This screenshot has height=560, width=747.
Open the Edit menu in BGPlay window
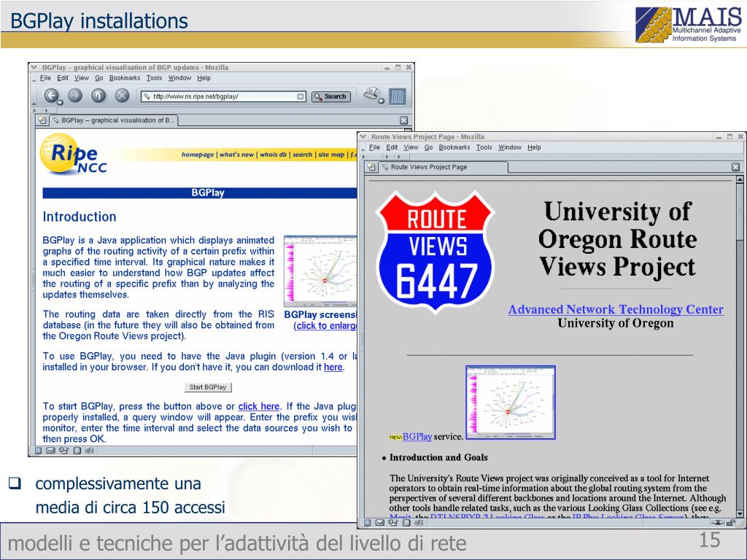pyautogui.click(x=63, y=78)
